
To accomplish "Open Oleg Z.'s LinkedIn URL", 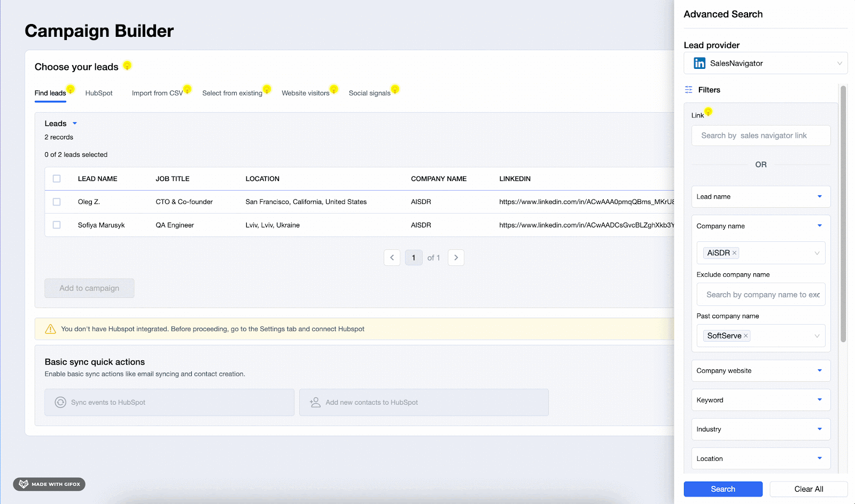I will click(x=587, y=202).
